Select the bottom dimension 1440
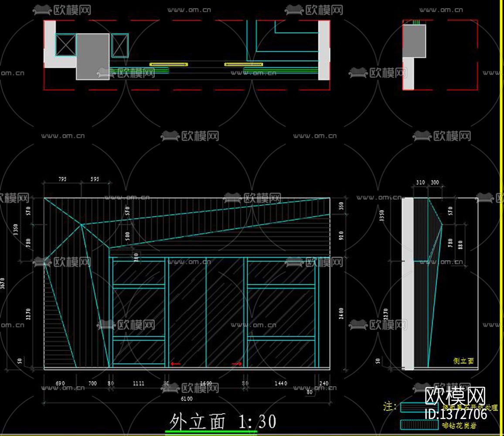Image resolution: width=504 pixels, height=436 pixels. (x=281, y=383)
